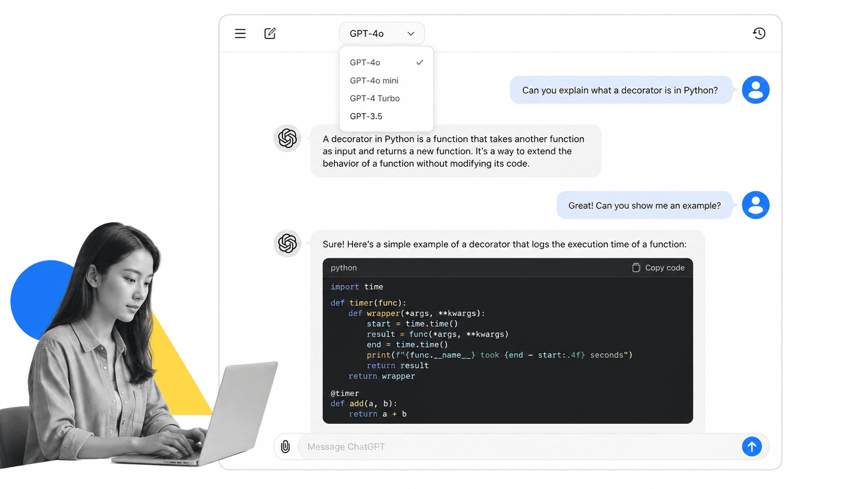Click the 'start = time.time()' line

point(412,324)
